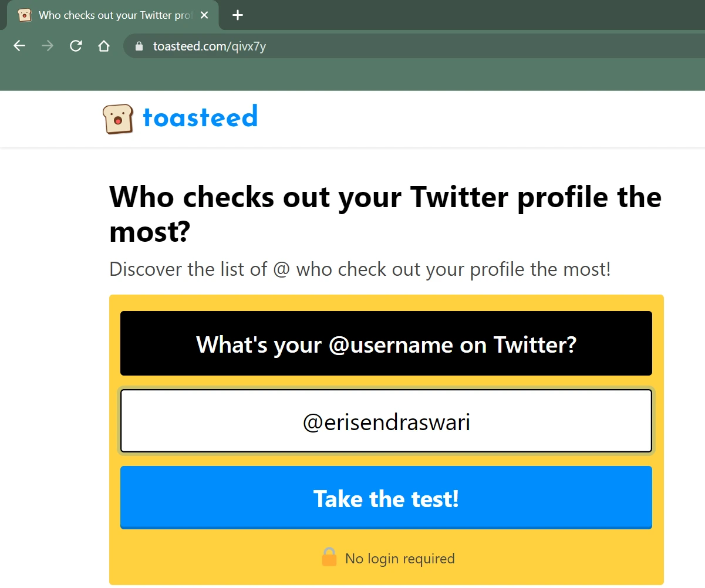
Task: Click the toast favicon in the tab
Action: point(25,15)
